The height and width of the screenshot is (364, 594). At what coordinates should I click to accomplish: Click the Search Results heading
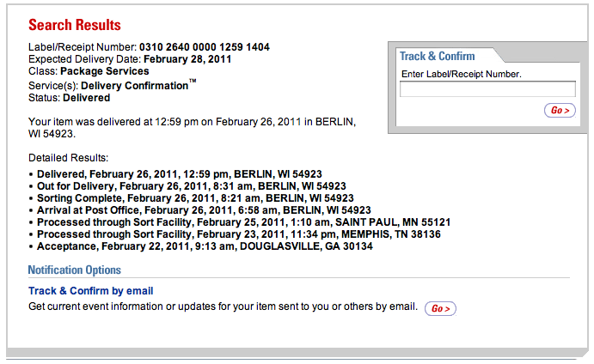pyautogui.click(x=75, y=25)
